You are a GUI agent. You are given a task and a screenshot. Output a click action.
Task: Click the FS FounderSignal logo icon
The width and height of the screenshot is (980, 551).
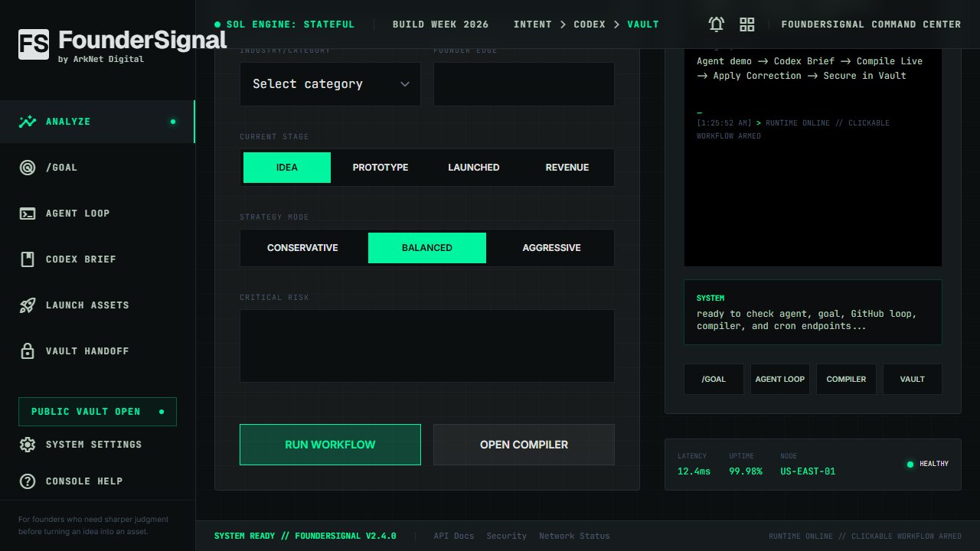point(34,44)
